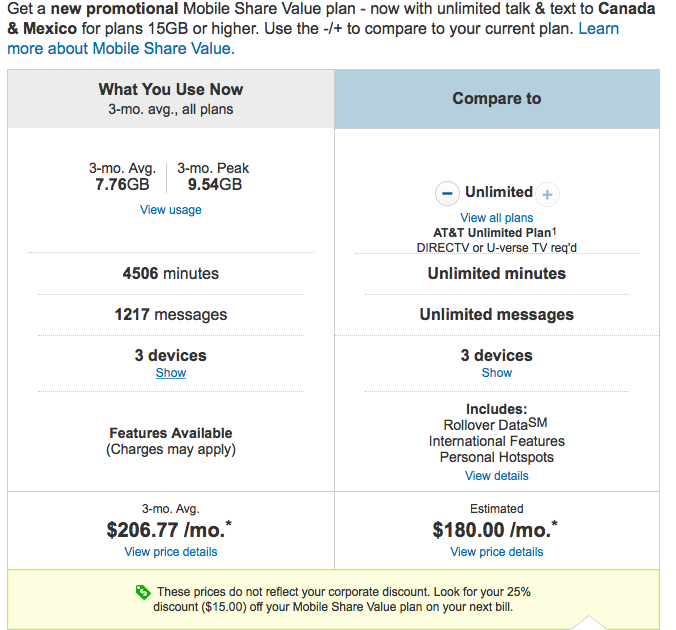The image size is (676, 630).
Task: Click the plus button beside Unlimited
Action: point(547,194)
